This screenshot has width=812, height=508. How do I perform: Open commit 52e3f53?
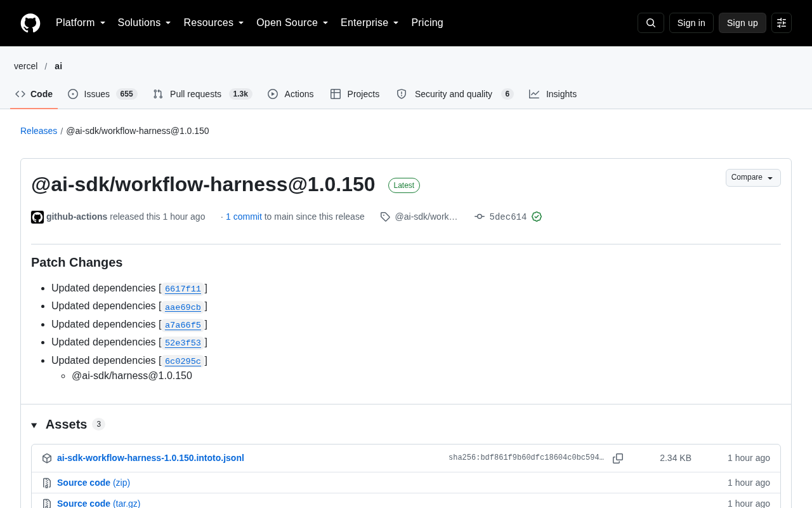tap(183, 343)
